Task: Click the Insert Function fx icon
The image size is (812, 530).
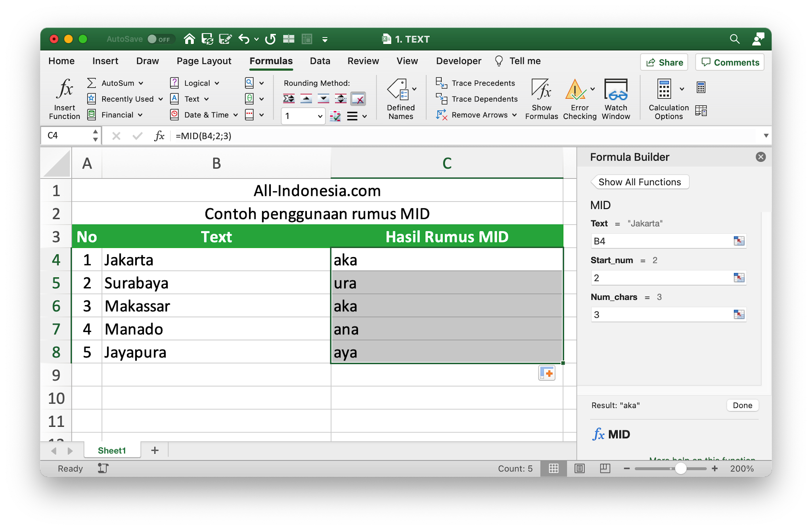Action: 65,89
